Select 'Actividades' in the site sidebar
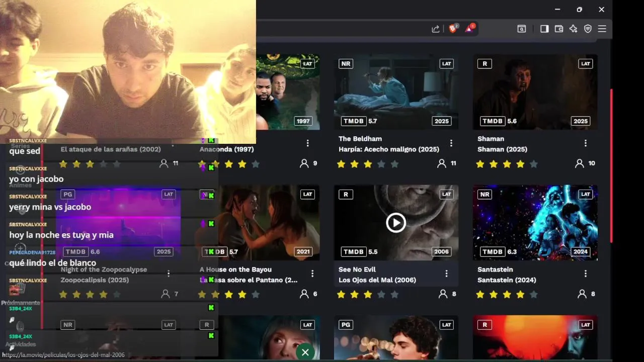The image size is (644, 362). point(20,344)
